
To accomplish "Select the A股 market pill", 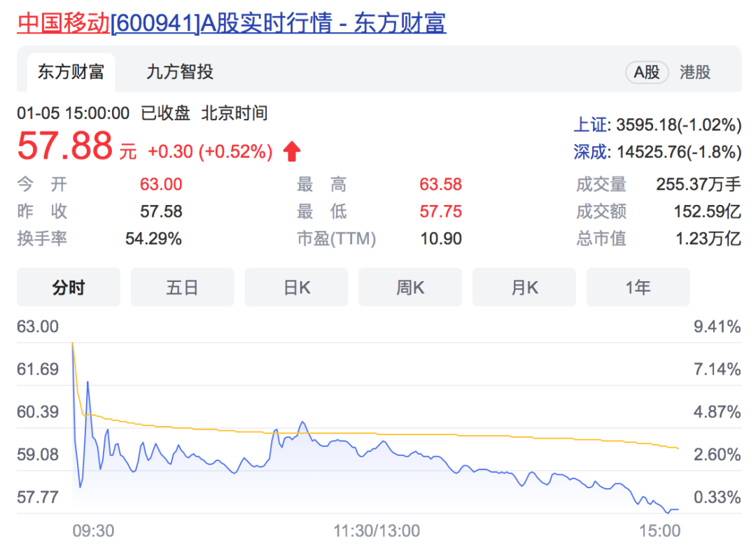I will point(647,72).
